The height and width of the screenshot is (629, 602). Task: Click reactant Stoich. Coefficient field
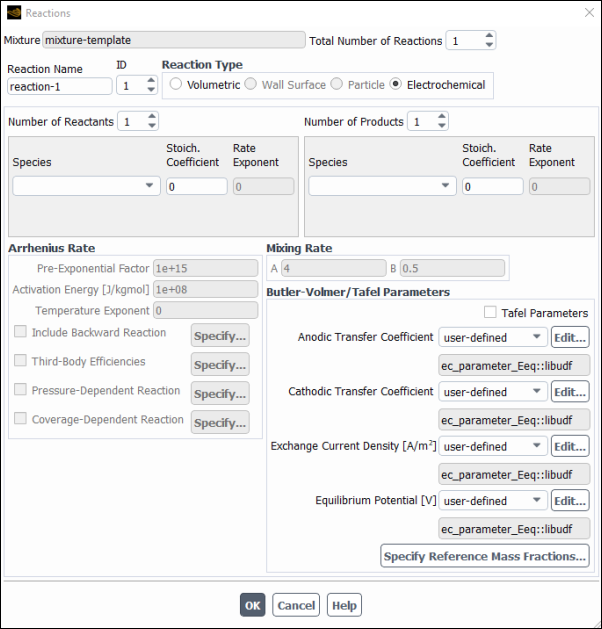(197, 187)
